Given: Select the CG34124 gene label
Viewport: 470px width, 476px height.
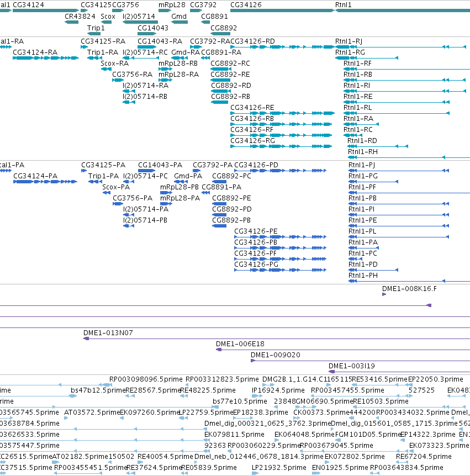Looking at the screenshot, I should [x=28, y=5].
